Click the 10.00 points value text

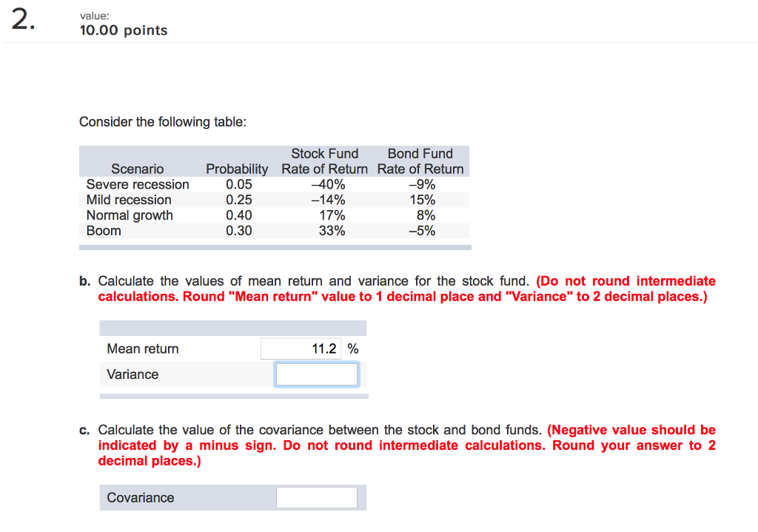tap(123, 30)
